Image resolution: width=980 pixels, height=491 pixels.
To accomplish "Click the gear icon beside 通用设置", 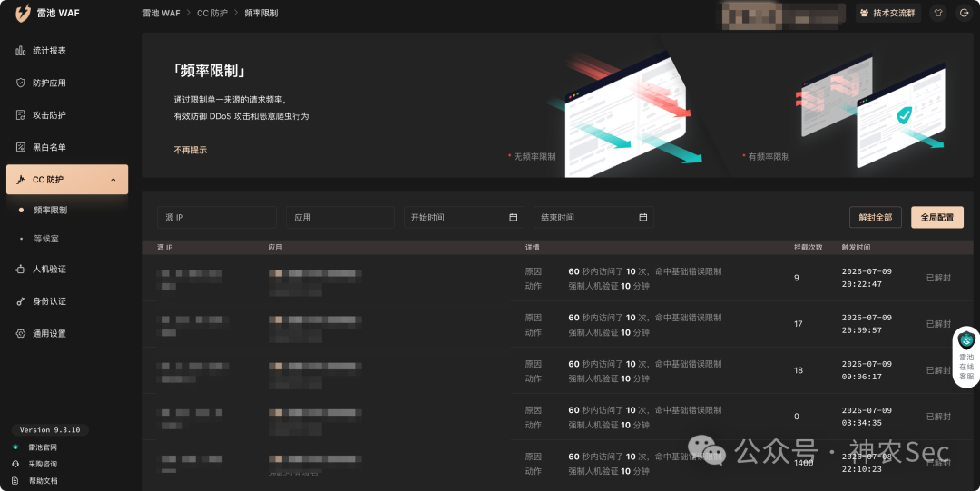I will point(21,334).
